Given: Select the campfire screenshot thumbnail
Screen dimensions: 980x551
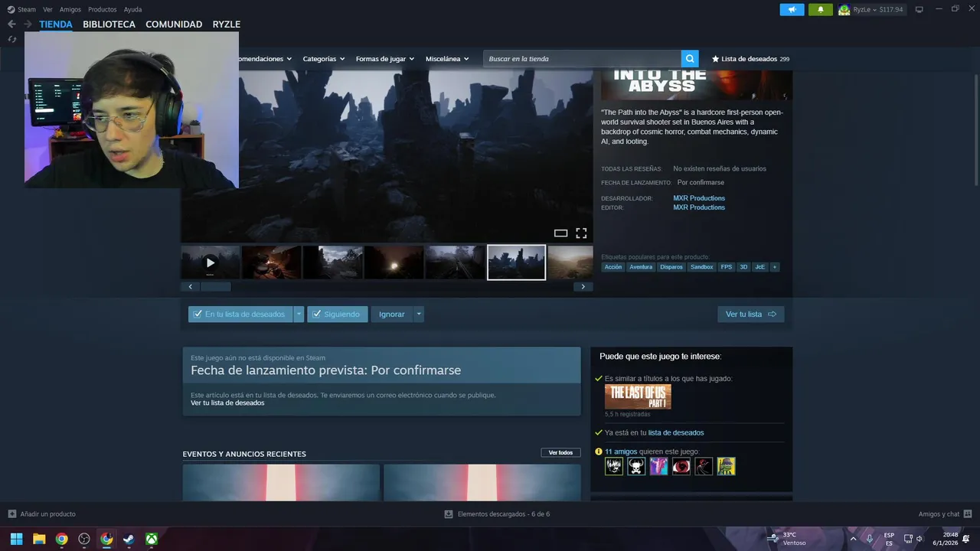Looking at the screenshot, I should (x=272, y=262).
